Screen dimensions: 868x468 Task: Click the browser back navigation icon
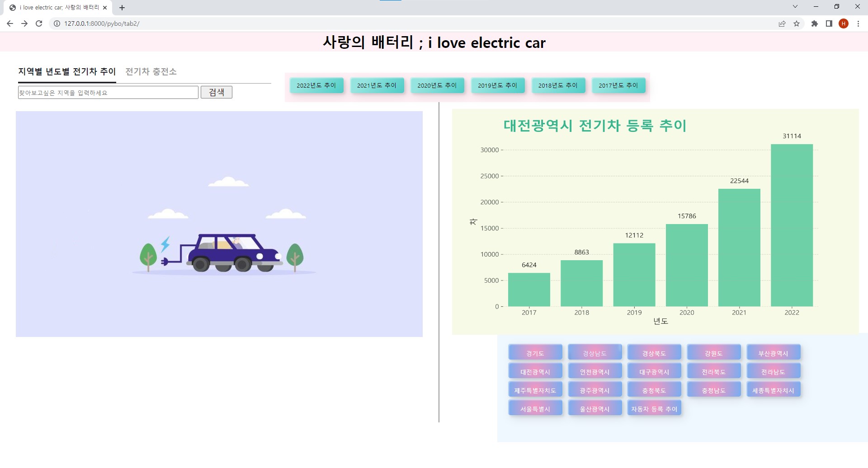[x=9, y=23]
